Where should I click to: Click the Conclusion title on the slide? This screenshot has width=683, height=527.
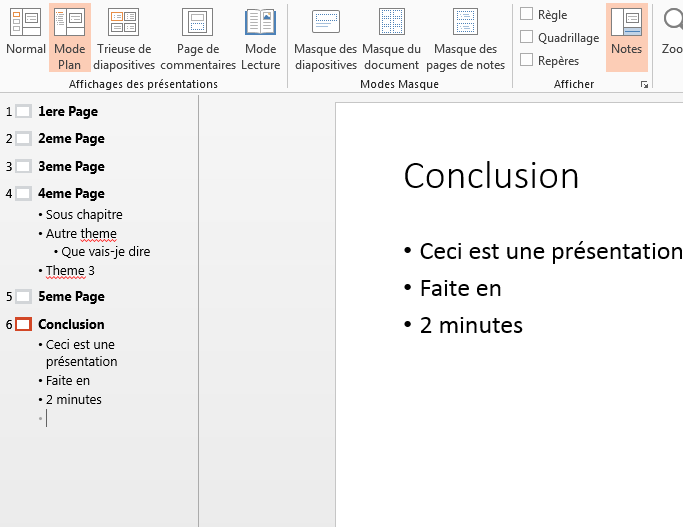click(x=491, y=176)
